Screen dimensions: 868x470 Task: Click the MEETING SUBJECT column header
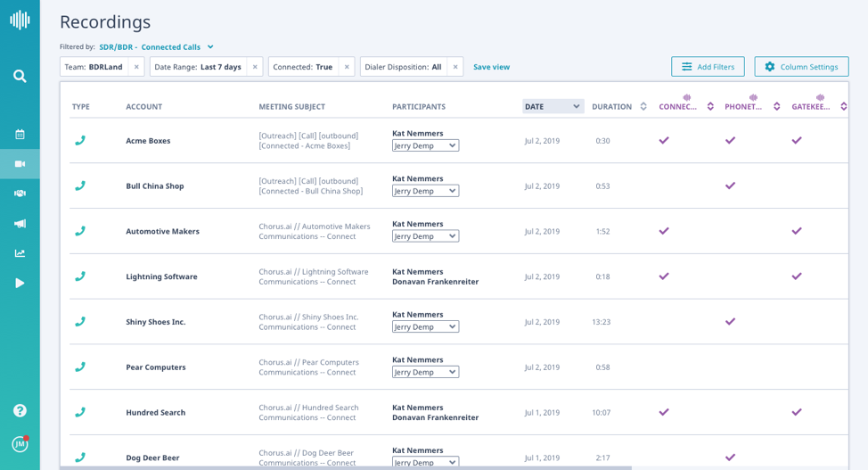291,106
